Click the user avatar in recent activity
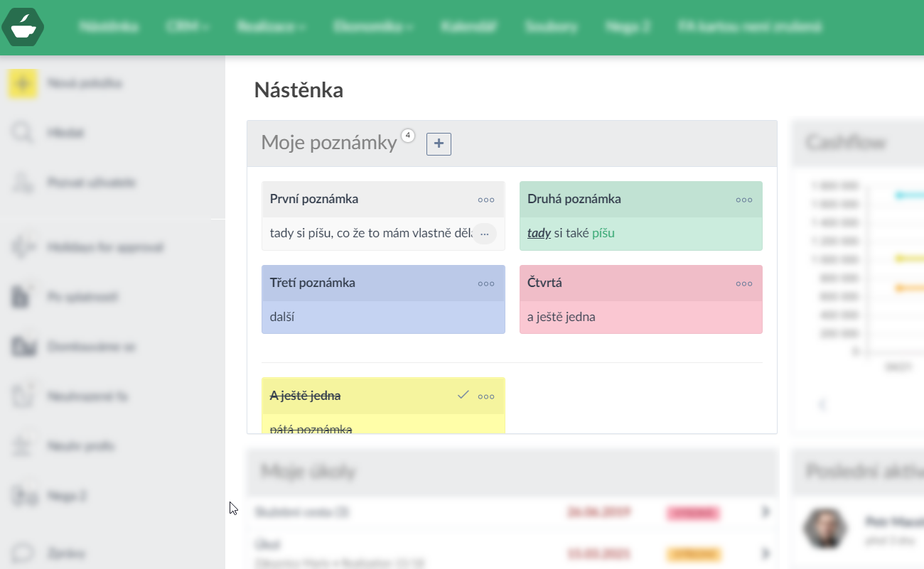 [824, 528]
